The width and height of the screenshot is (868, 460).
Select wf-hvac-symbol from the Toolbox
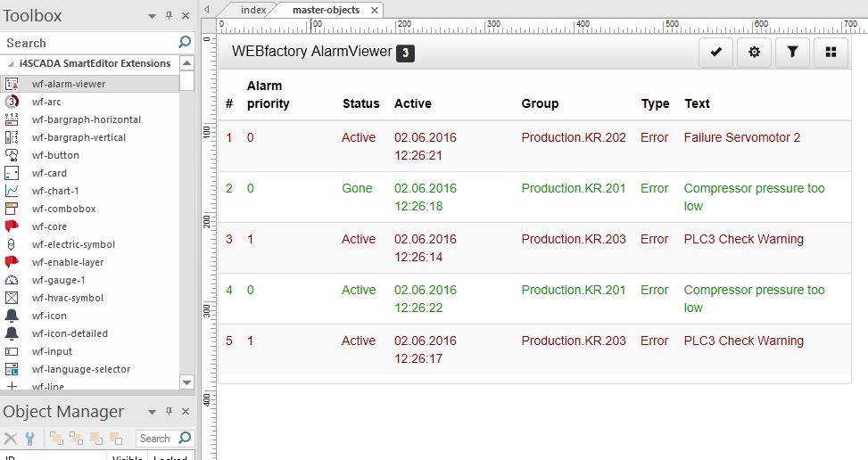67,298
